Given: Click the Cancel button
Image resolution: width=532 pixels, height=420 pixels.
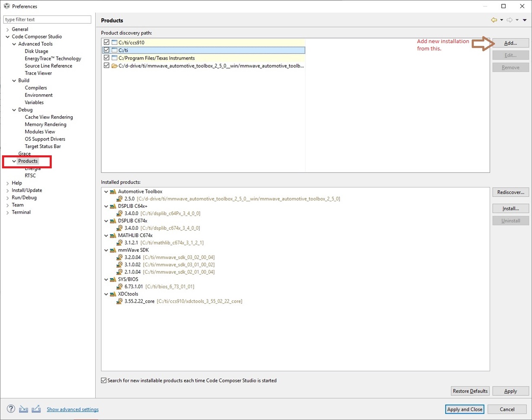Looking at the screenshot, I should (x=507, y=409).
